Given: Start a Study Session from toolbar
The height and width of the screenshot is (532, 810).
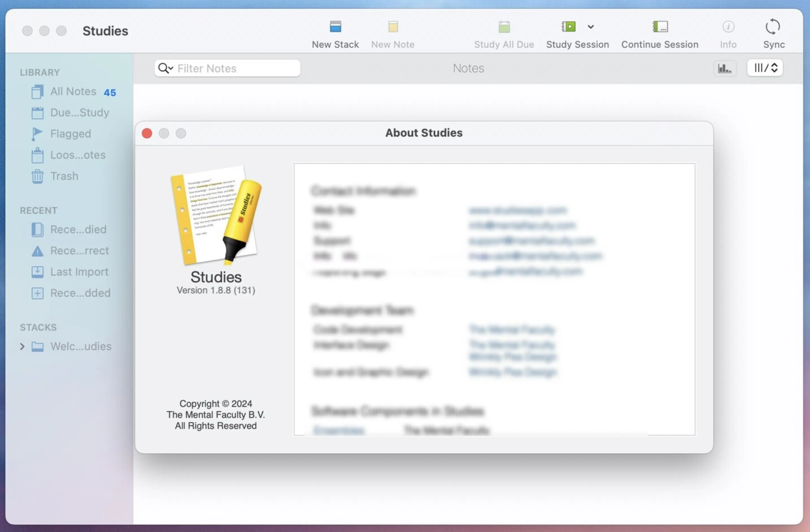Looking at the screenshot, I should (568, 27).
